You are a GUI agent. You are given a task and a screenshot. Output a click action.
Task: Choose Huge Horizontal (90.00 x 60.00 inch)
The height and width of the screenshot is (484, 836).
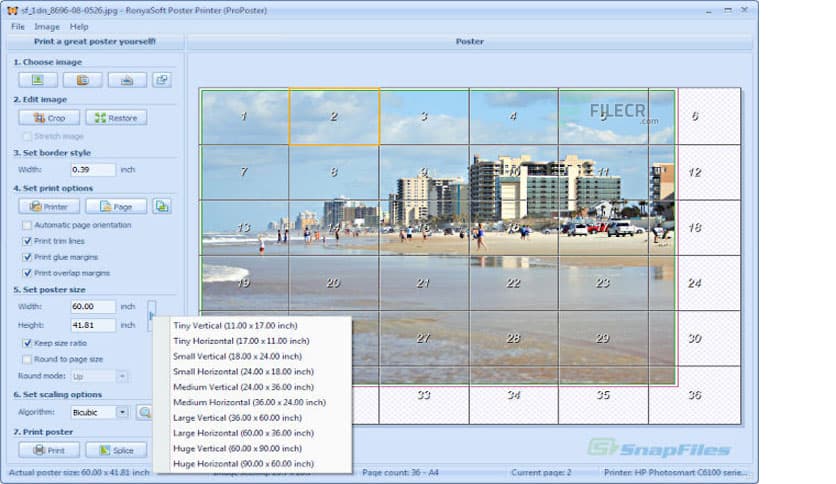click(x=253, y=464)
